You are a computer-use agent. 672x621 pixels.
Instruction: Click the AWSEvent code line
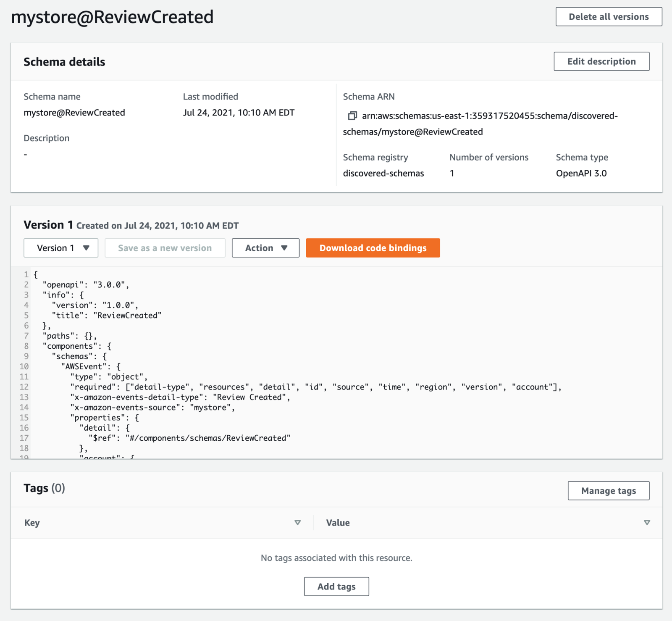tap(91, 366)
